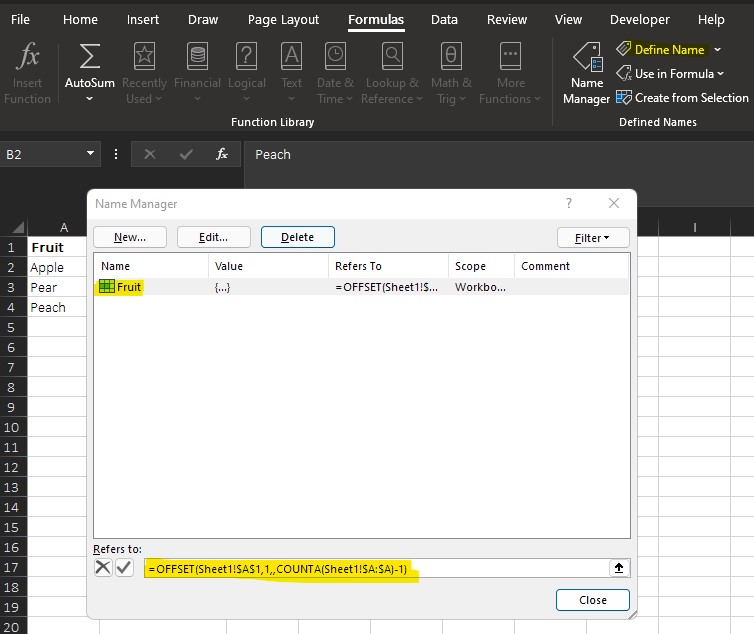Open the Text functions icon

(x=291, y=56)
